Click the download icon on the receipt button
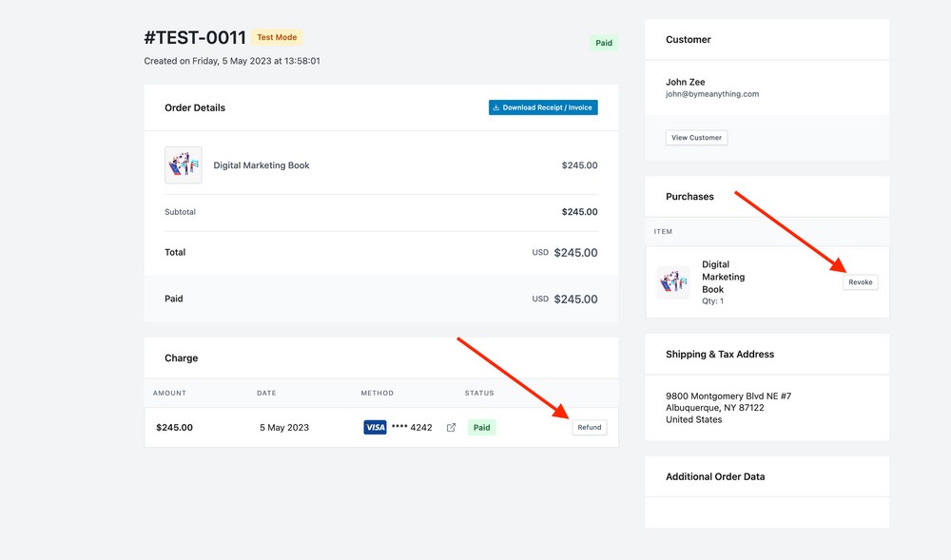951x560 pixels. (x=496, y=107)
